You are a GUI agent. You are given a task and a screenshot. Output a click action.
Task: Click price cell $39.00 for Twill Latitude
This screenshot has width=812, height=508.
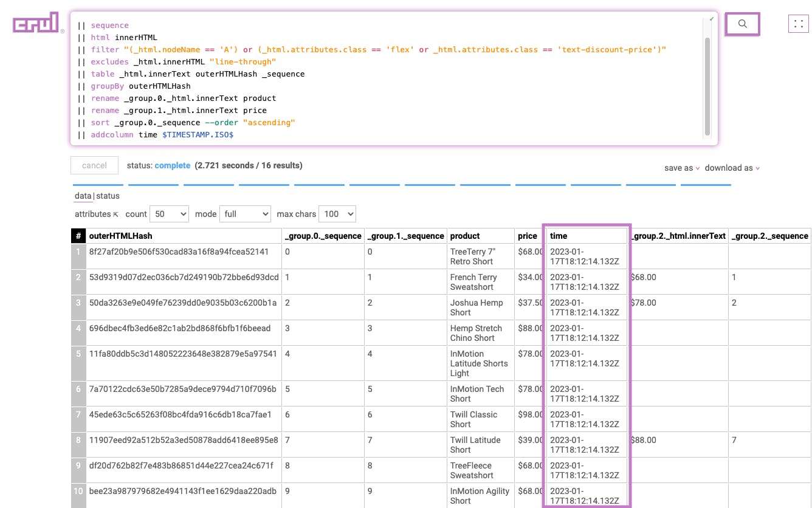(x=529, y=445)
